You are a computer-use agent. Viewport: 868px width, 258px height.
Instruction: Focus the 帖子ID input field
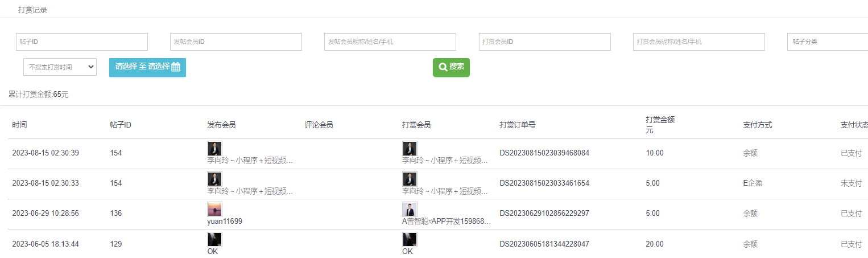(82, 42)
